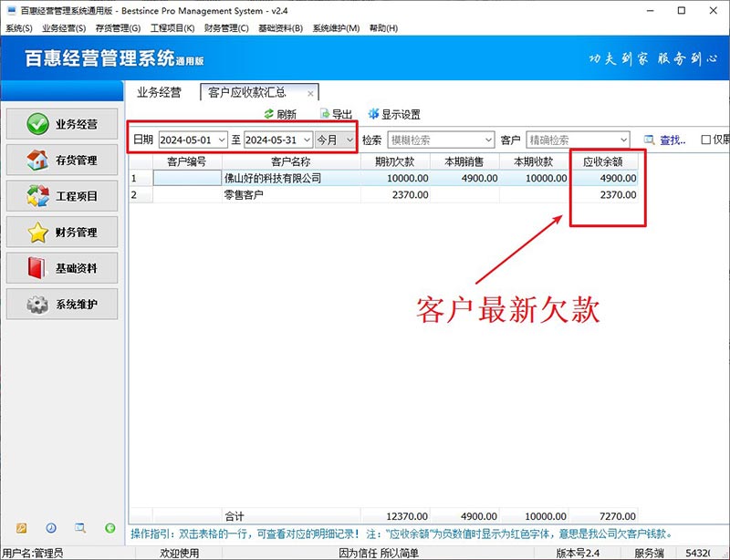
Task: Click the 4900.00 本期销售 cell in row 1
Action: point(464,178)
